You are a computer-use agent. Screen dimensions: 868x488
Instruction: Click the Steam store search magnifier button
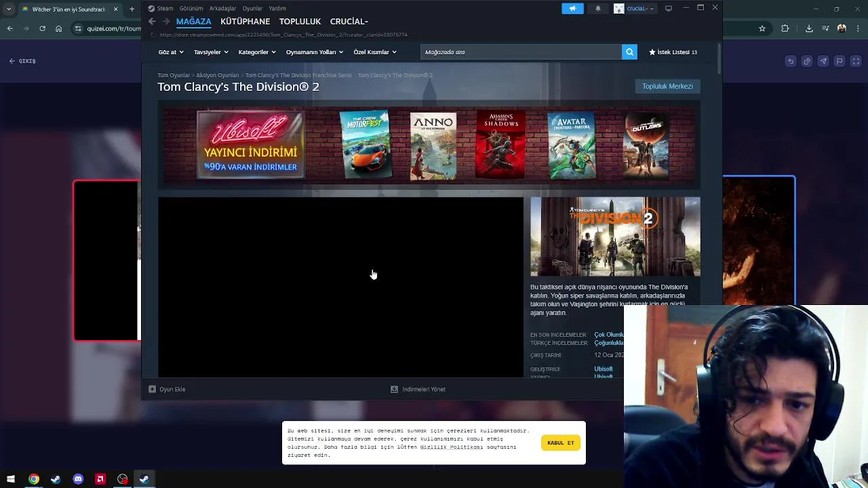[629, 52]
